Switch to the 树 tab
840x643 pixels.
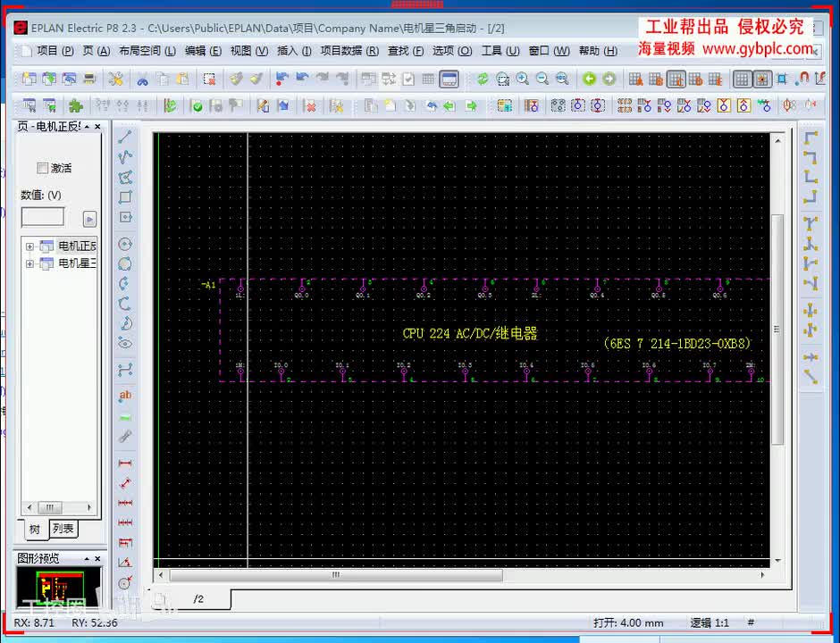(x=34, y=529)
